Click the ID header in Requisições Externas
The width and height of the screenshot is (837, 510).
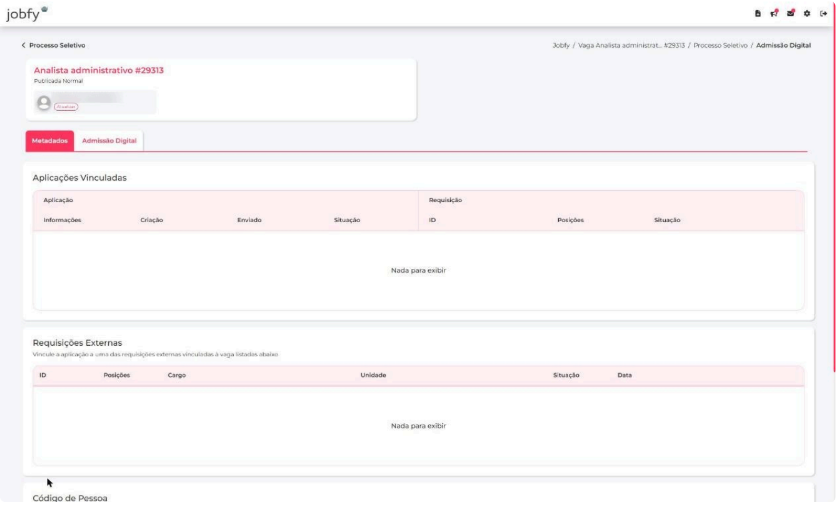tap(43, 375)
